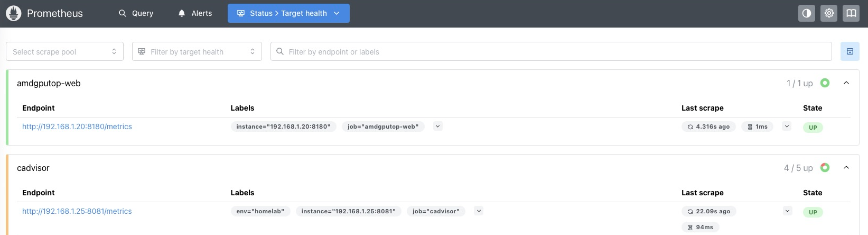Collapse the cadvisor pool chevron
This screenshot has height=235, width=868.
point(846,168)
